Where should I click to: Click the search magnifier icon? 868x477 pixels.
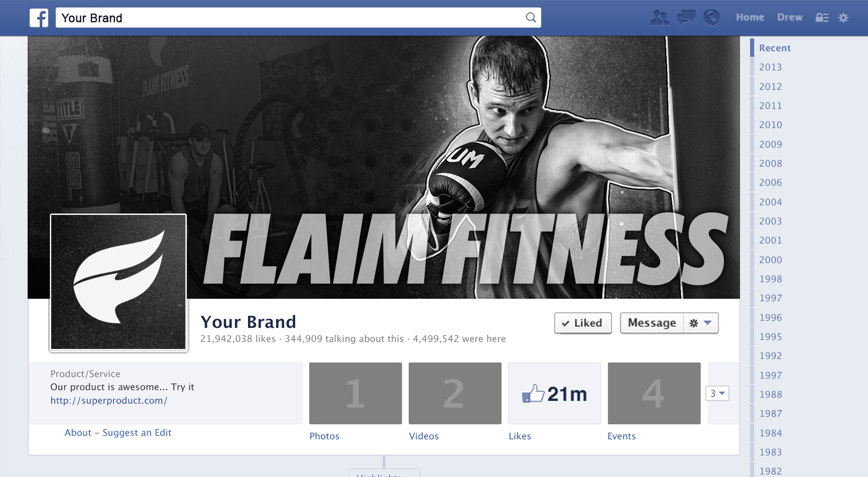(x=531, y=18)
